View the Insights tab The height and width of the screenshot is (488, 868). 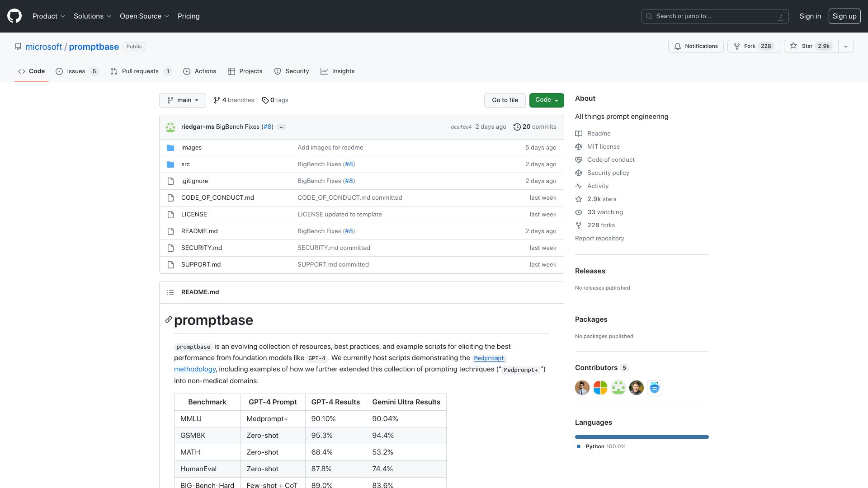click(338, 71)
